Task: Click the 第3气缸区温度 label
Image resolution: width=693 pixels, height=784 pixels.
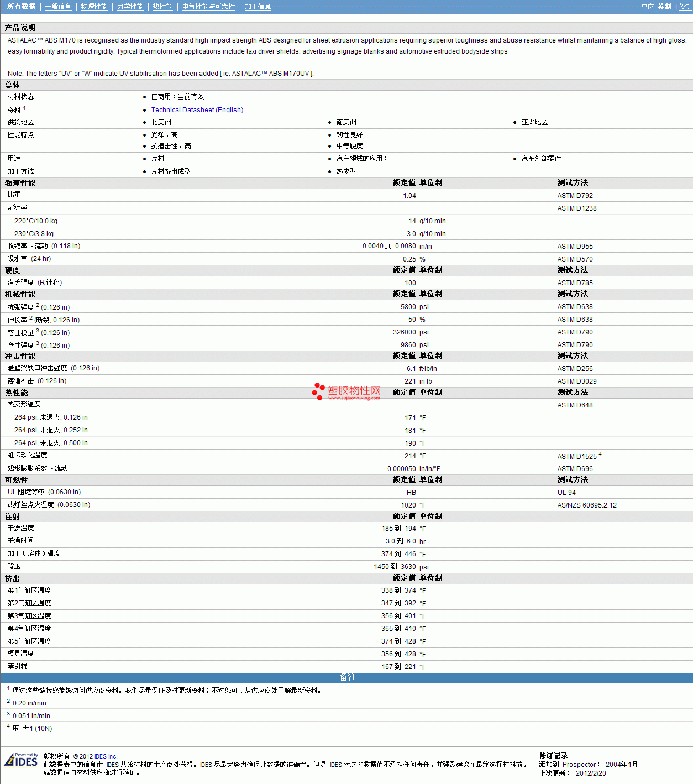Action: [29, 616]
